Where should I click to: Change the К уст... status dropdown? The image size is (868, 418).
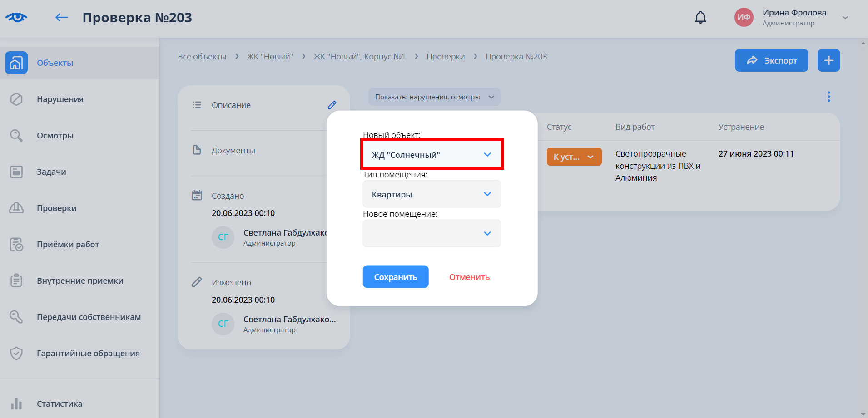[x=574, y=157]
